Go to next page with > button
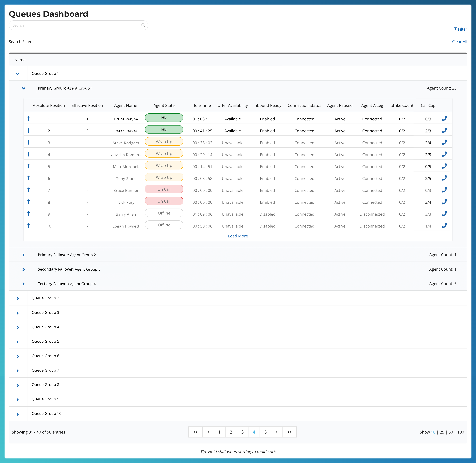 coord(277,432)
